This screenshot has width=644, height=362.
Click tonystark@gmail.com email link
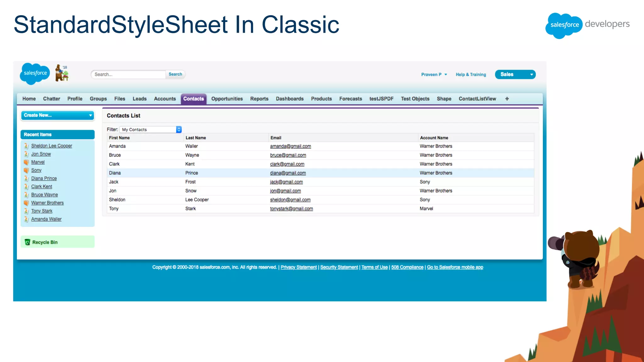[291, 209]
